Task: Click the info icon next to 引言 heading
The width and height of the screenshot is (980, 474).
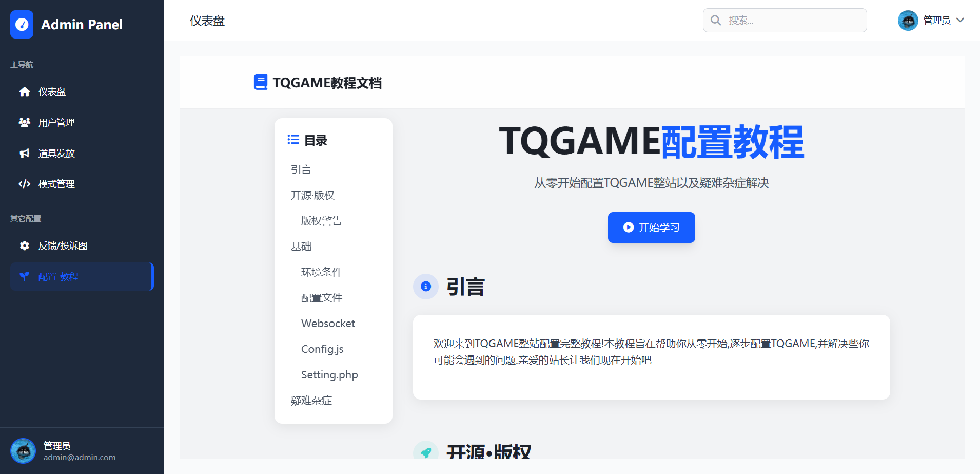Action: [x=426, y=287]
